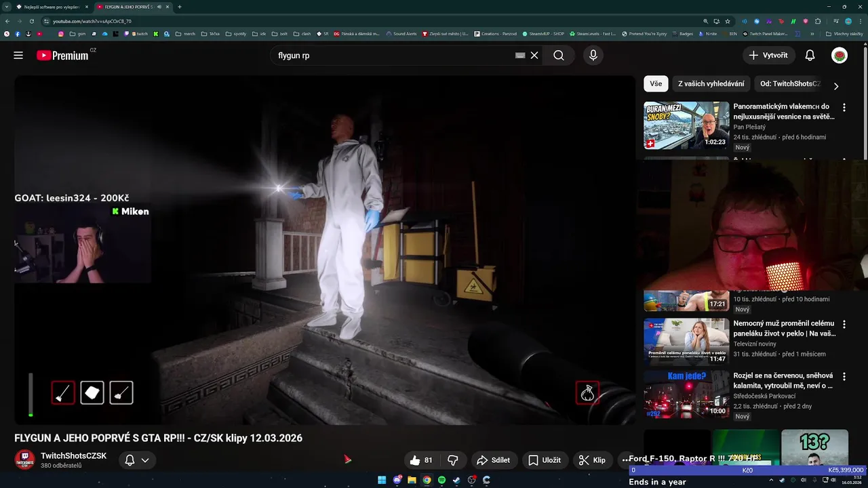Open the Kick bookmark icon

pos(155,34)
